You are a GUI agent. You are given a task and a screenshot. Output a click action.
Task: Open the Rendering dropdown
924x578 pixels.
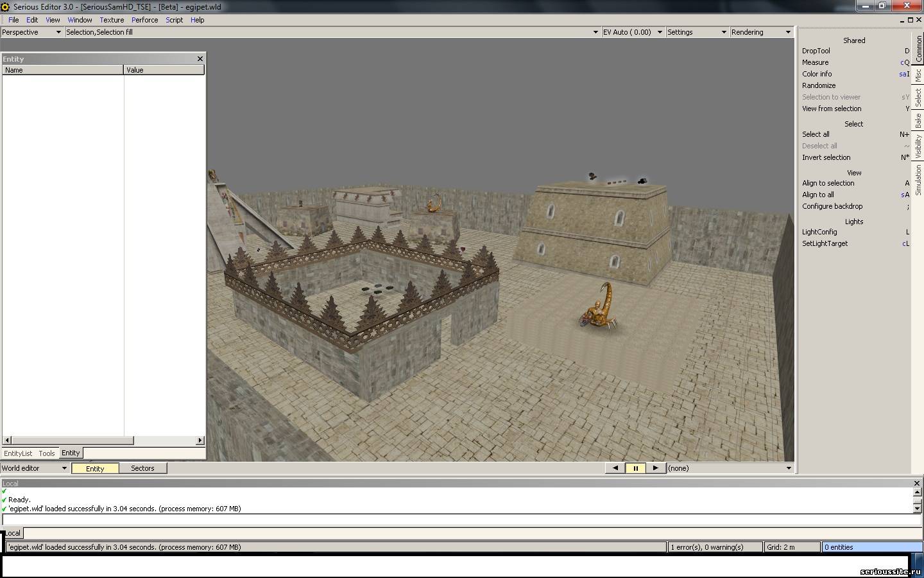tap(762, 32)
